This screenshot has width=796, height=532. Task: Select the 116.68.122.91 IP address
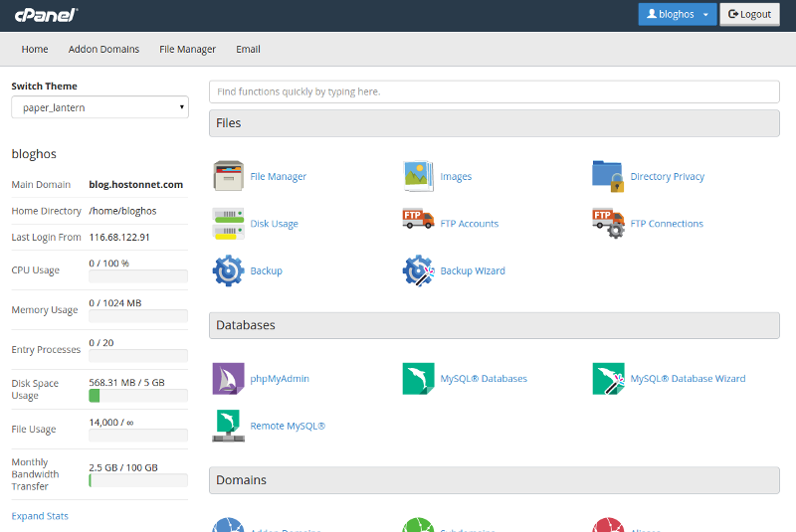(x=119, y=238)
